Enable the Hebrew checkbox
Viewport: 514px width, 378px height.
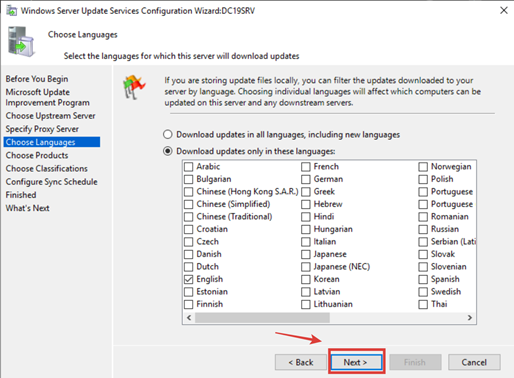[306, 204]
